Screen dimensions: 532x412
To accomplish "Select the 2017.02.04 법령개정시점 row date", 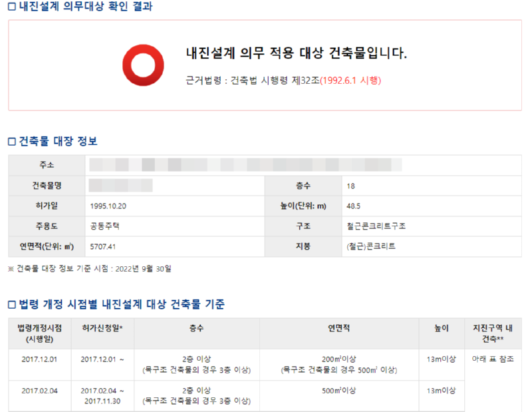I will 39,391.
